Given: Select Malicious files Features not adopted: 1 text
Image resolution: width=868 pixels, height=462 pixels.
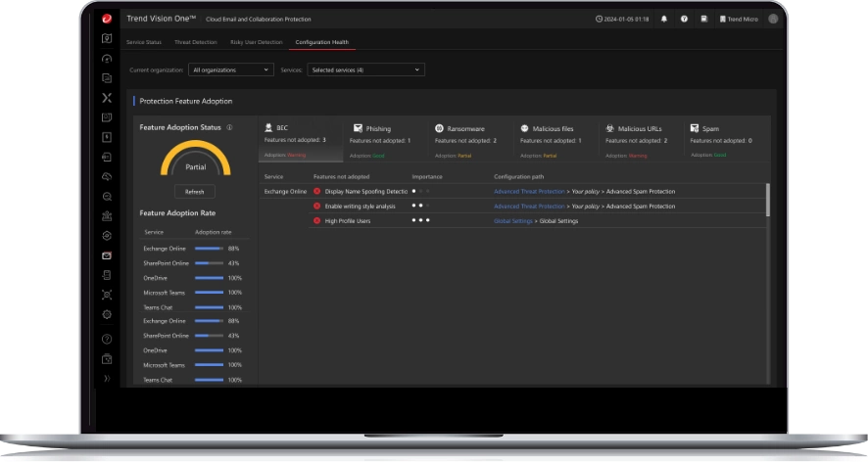Looking at the screenshot, I should pos(551,141).
